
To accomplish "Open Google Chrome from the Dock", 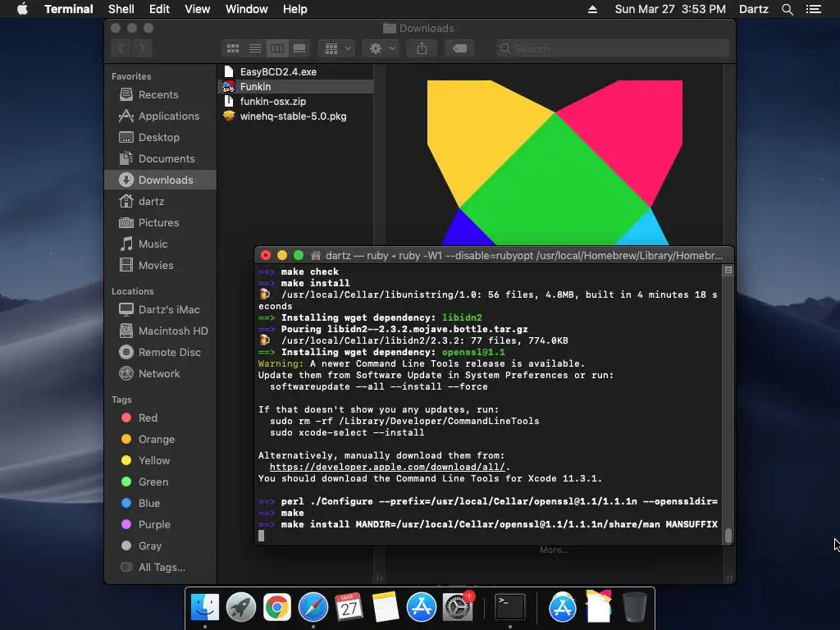I will click(x=277, y=608).
